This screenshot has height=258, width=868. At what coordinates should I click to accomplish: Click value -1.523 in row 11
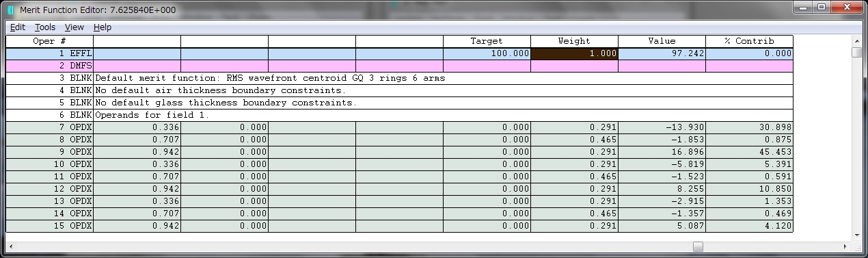pos(662,177)
